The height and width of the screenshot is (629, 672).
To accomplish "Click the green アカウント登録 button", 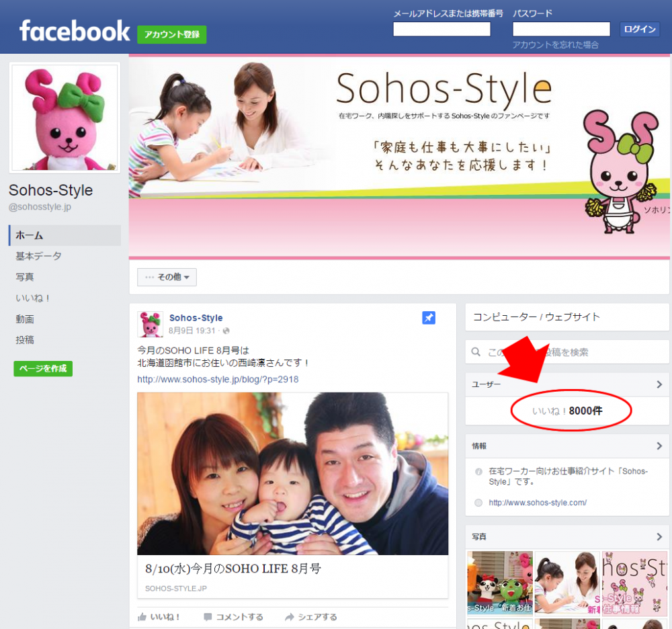I will tap(171, 35).
